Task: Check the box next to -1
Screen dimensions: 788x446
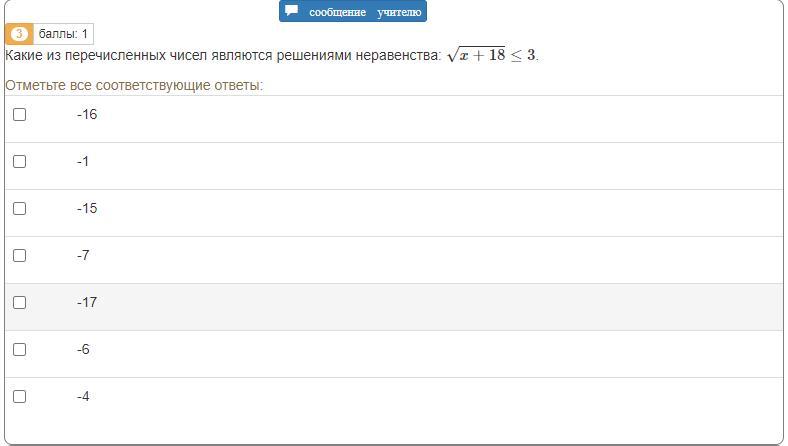Action: [x=19, y=161]
